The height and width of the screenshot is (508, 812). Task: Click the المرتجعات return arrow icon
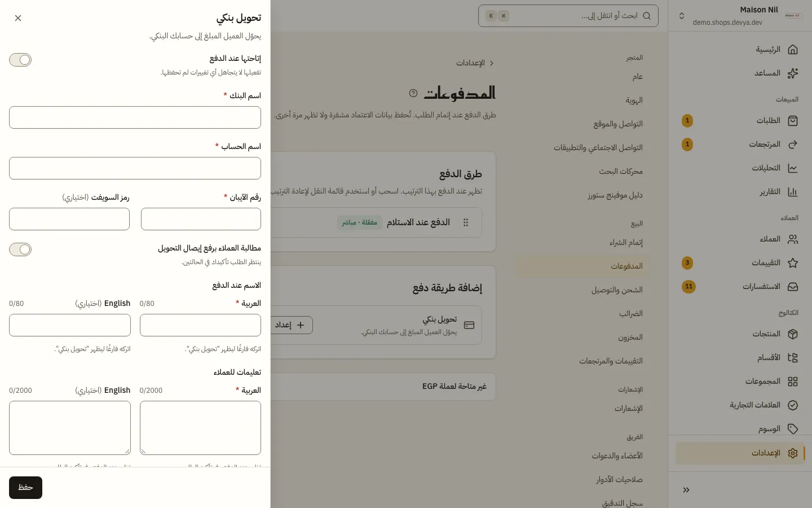coord(793,144)
